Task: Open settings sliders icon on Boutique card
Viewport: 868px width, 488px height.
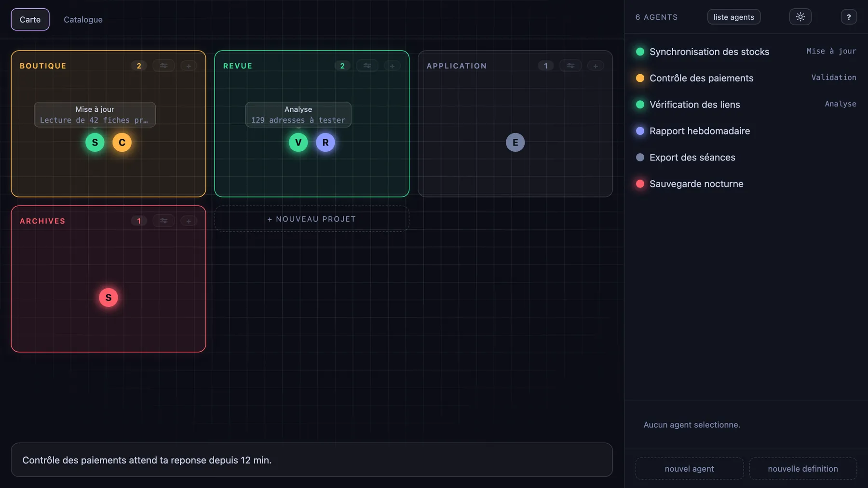Action: point(163,66)
